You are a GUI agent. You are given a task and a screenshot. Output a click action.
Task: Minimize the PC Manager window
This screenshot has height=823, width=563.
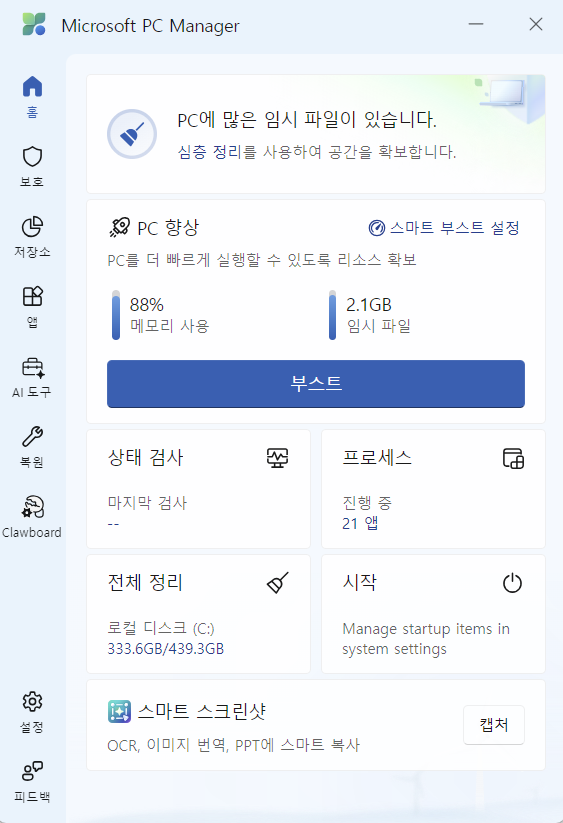point(476,24)
